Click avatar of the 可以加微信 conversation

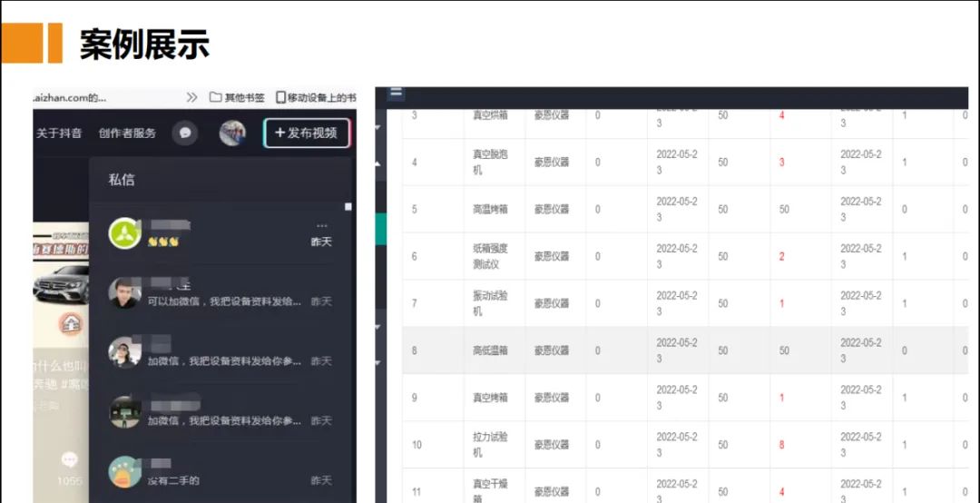pyautogui.click(x=124, y=292)
